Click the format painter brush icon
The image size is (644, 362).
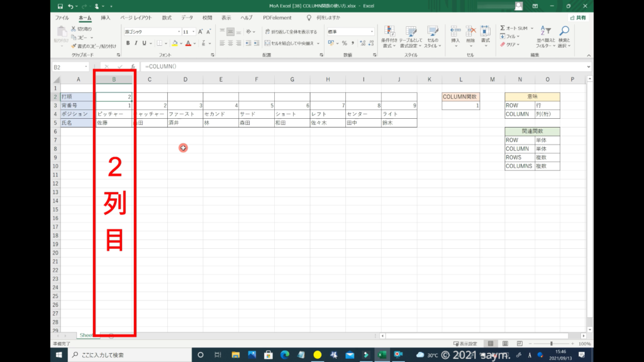click(x=74, y=46)
